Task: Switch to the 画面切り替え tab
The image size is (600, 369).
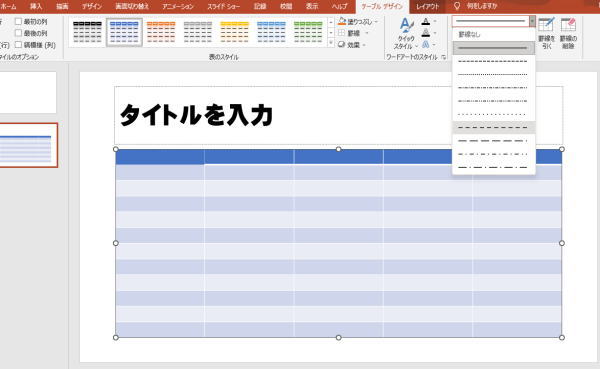Action: click(x=132, y=7)
